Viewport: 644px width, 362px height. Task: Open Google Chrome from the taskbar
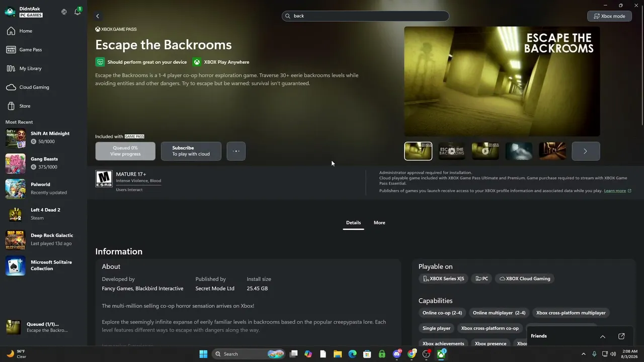(412, 354)
